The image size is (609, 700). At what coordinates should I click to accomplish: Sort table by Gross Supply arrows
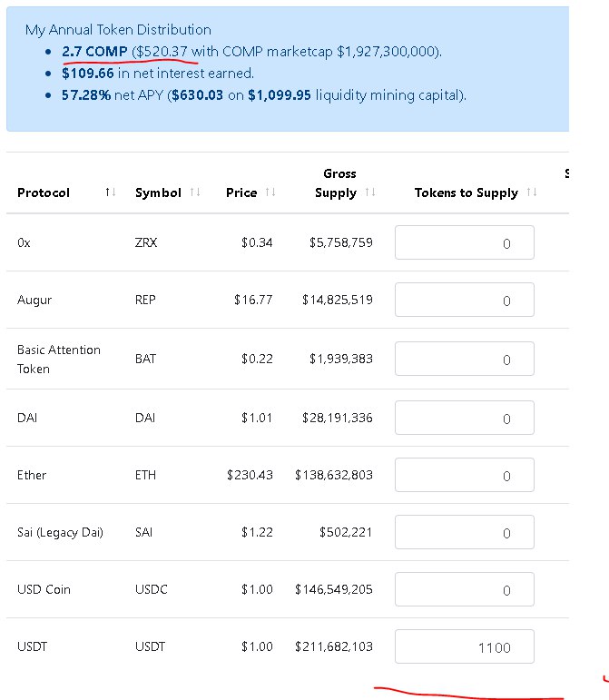(x=370, y=192)
